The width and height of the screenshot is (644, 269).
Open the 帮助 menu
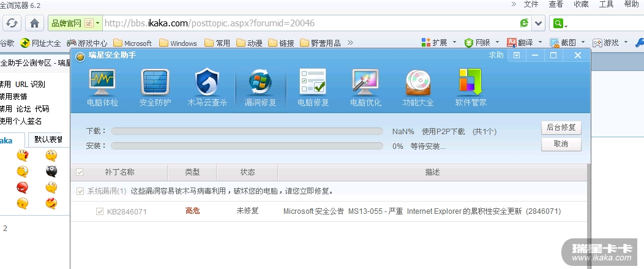[631, 4]
